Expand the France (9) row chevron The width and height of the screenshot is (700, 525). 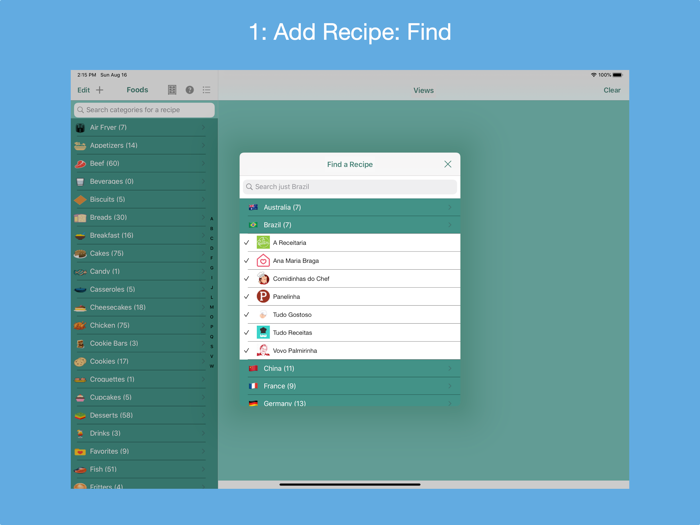450,386
